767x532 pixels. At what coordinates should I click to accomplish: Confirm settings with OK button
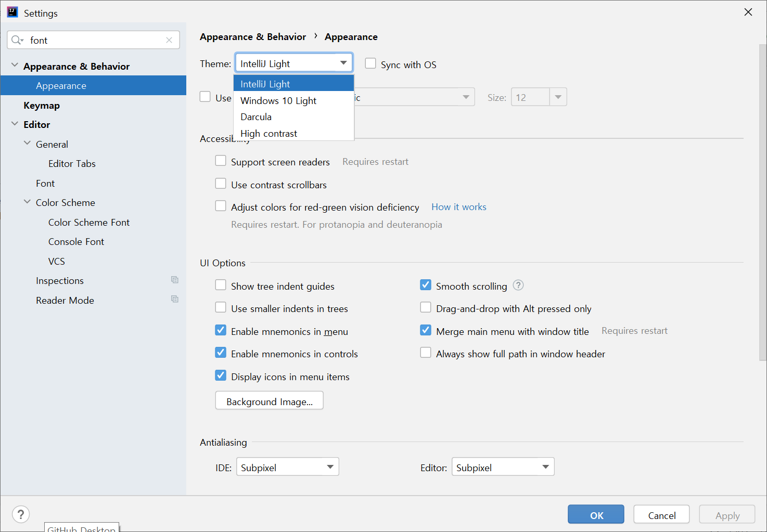pos(596,514)
